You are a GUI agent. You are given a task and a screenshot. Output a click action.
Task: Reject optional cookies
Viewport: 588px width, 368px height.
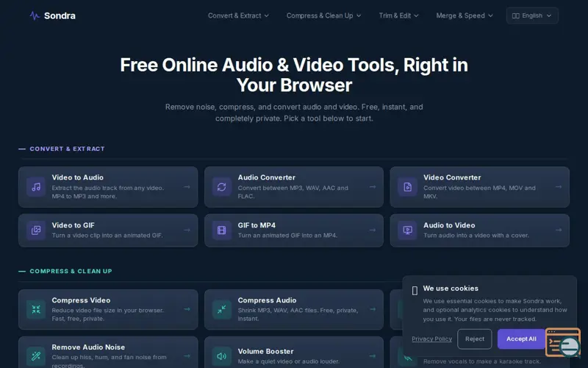click(475, 339)
